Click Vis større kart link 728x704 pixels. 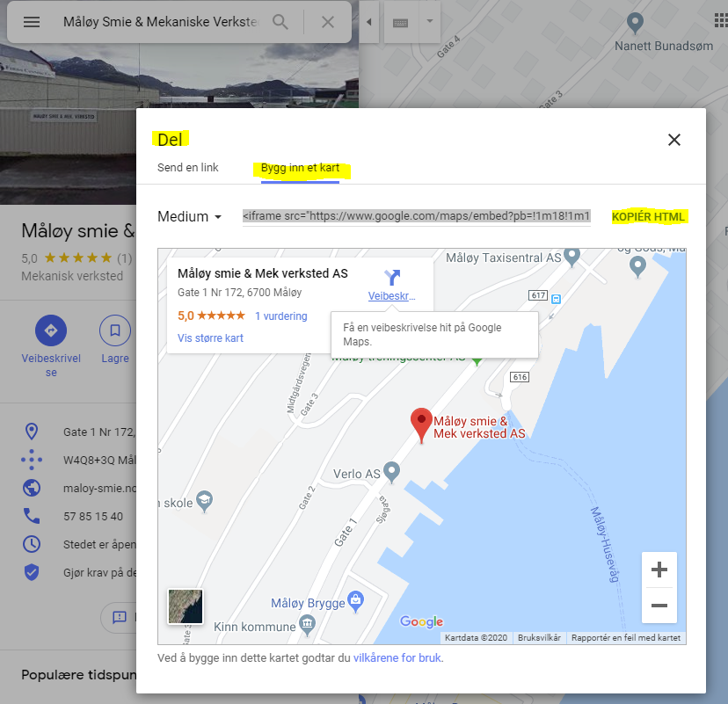[210, 338]
